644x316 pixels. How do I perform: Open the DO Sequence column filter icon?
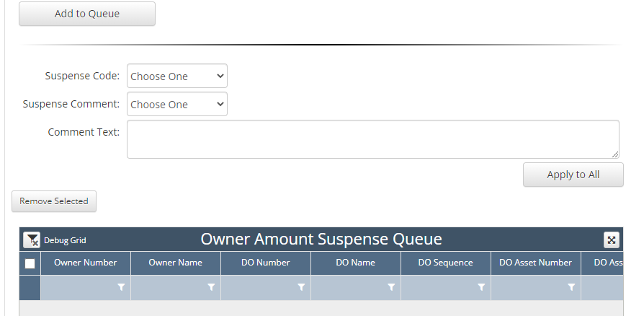coord(481,287)
